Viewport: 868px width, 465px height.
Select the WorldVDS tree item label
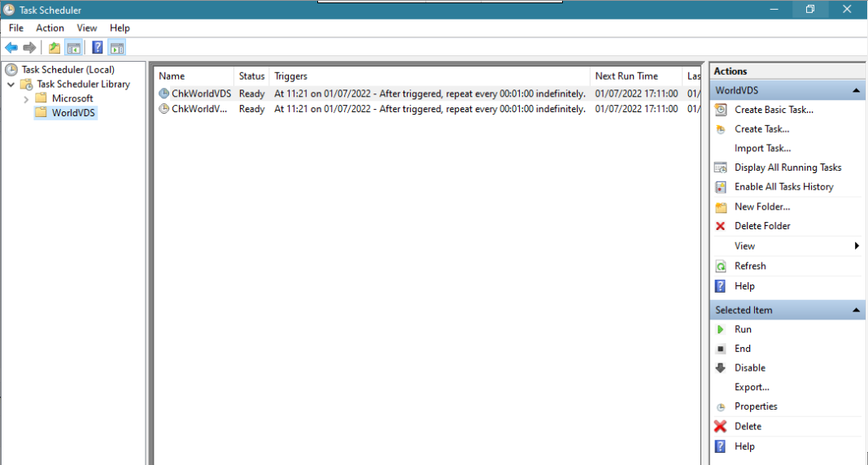coord(73,113)
